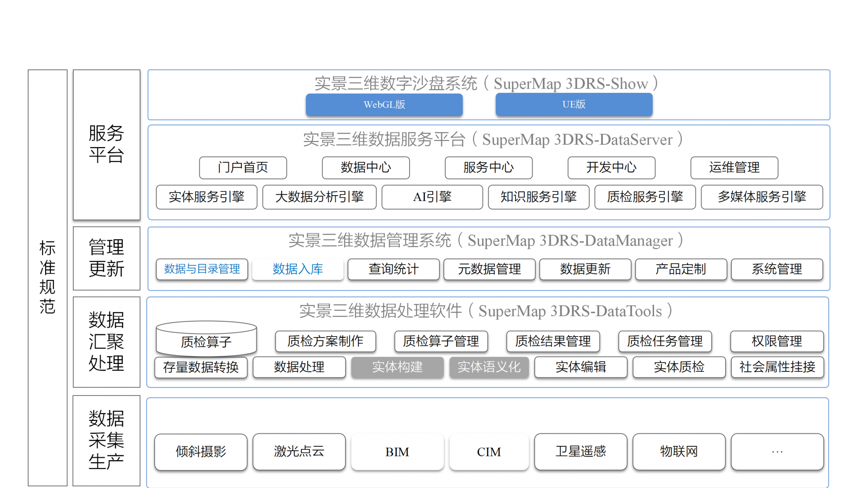
Task: Select 社会属性挂接 box
Action: [777, 367]
